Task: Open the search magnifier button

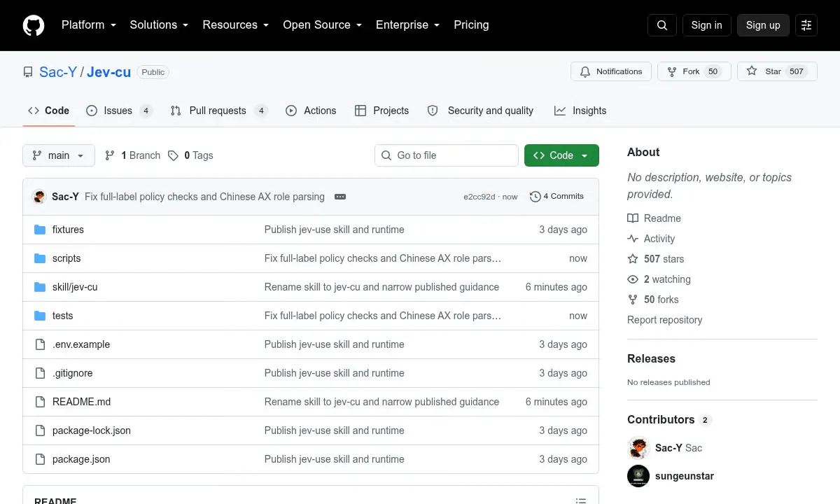Action: point(662,25)
